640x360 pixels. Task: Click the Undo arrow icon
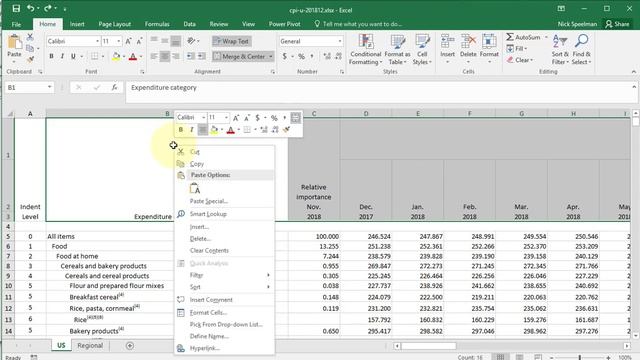(30, 8)
